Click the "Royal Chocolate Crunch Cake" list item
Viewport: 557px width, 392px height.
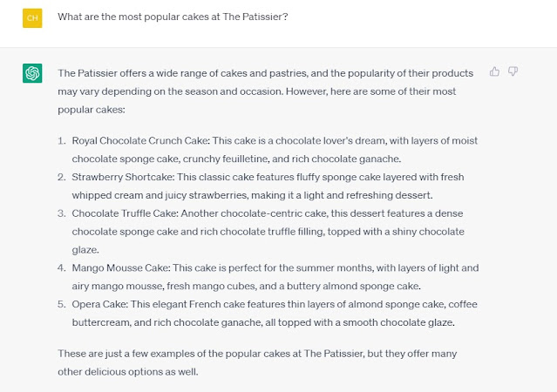[275, 150]
